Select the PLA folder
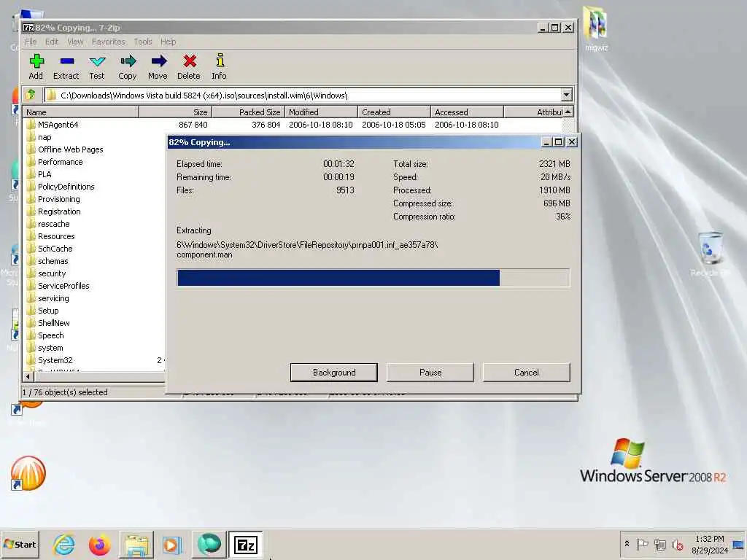This screenshot has width=747, height=560. 44,174
